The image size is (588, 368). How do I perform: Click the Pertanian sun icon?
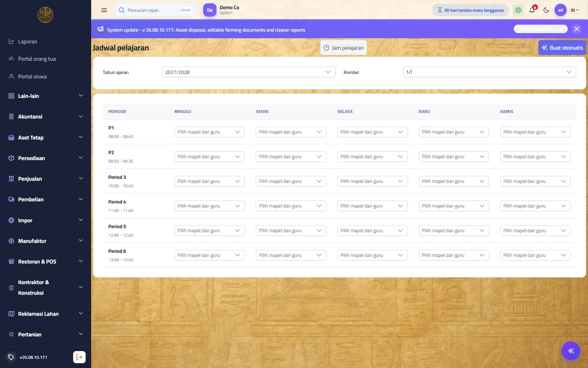click(11, 335)
